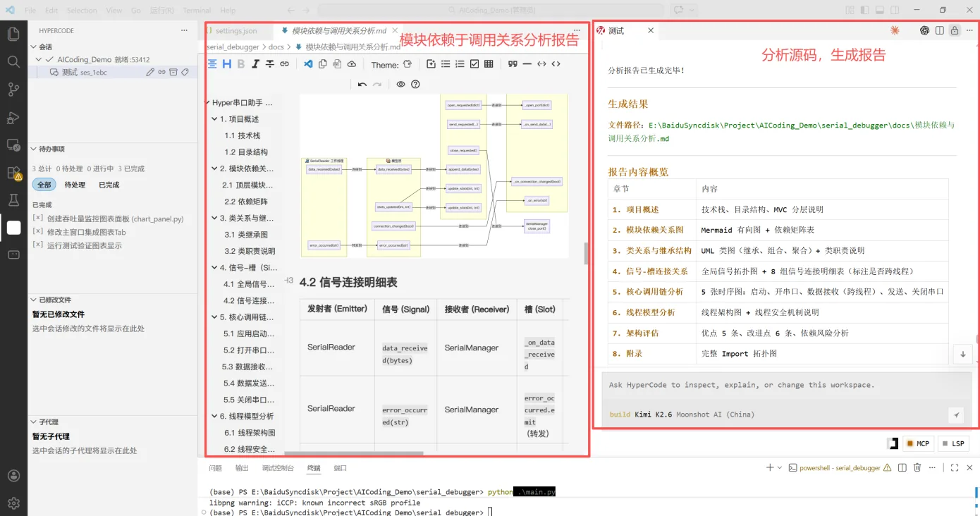Viewport: 980px width, 516px height.
Task: Open in VS Code editor icon
Action: pos(308,64)
